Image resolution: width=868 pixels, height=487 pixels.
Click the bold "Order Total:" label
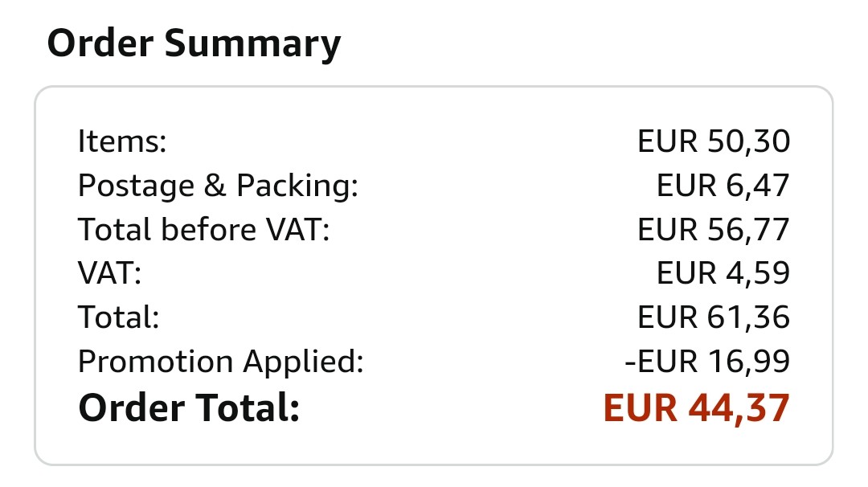point(188,407)
